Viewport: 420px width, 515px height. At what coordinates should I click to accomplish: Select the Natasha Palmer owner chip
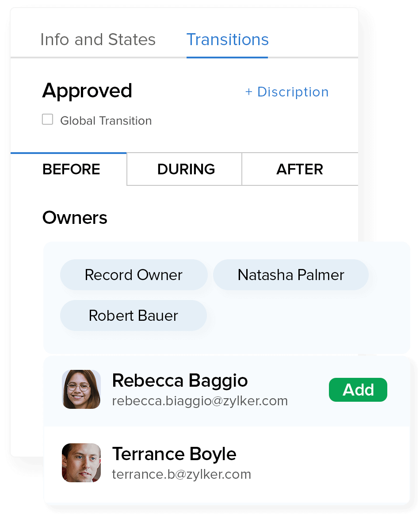[x=290, y=275]
